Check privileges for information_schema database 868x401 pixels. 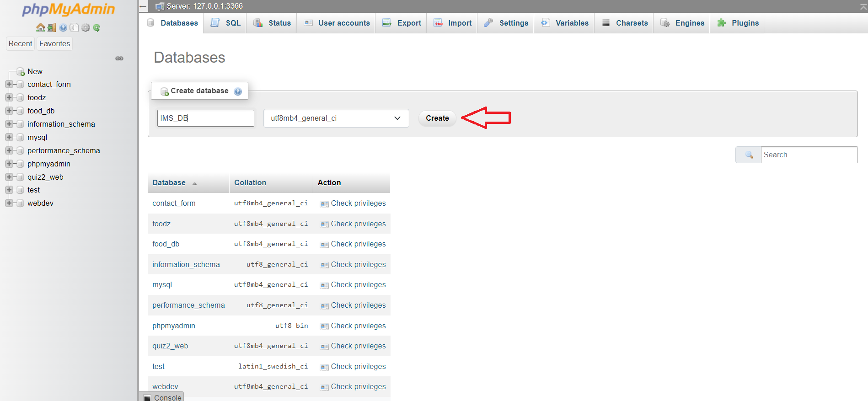click(x=353, y=265)
